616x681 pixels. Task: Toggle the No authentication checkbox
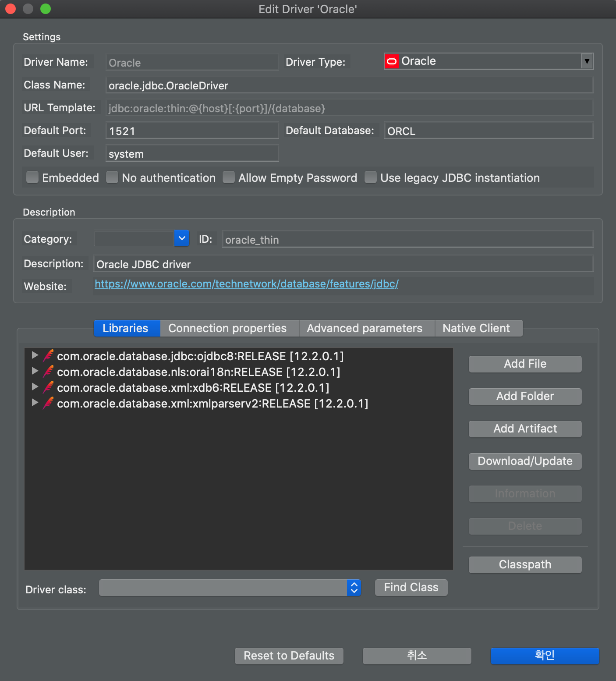[112, 177]
